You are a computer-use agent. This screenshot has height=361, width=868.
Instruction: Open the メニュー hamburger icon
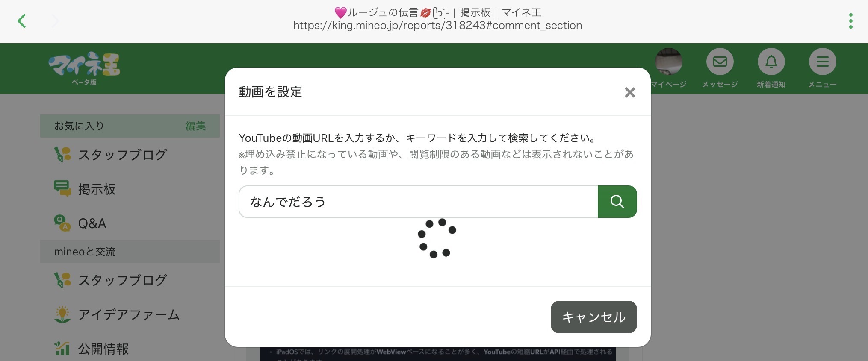[x=823, y=62]
